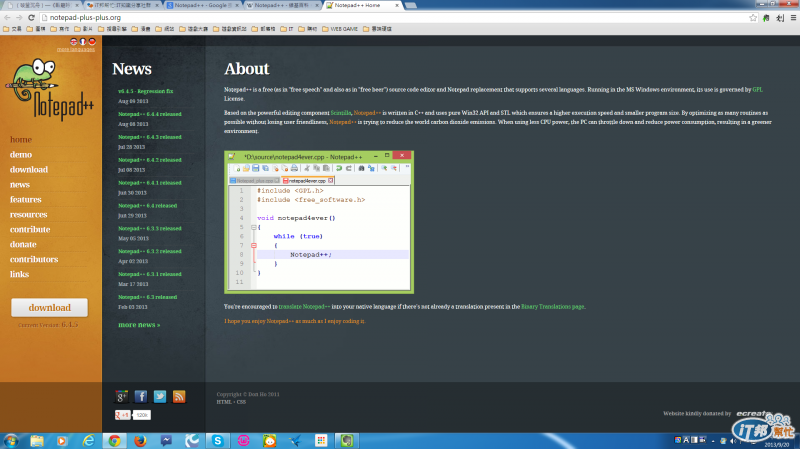This screenshot has width=800, height=449.
Task: Click the large download button
Action: pos(49,307)
